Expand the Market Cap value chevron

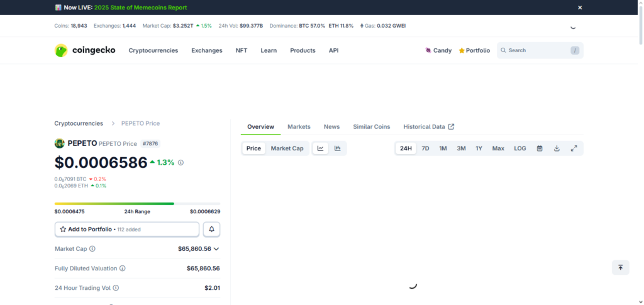216,249
